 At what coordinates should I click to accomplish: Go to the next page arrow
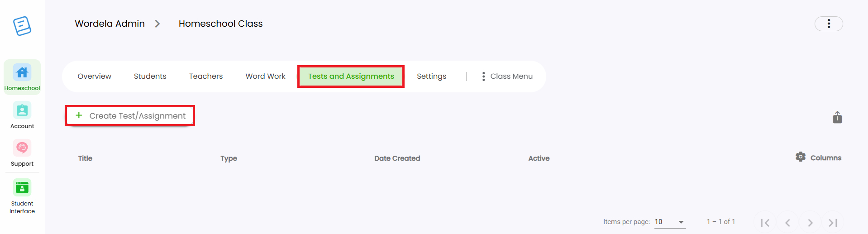pyautogui.click(x=810, y=223)
